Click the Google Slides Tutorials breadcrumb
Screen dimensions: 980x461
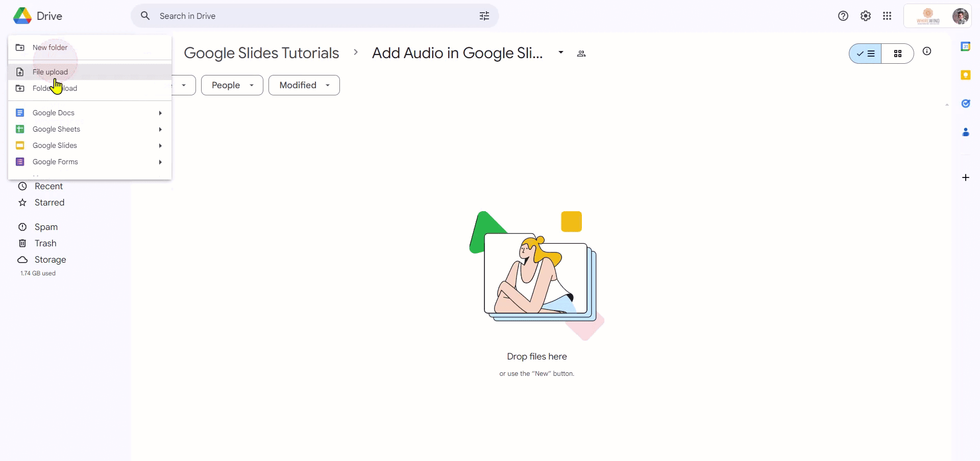[x=261, y=53]
